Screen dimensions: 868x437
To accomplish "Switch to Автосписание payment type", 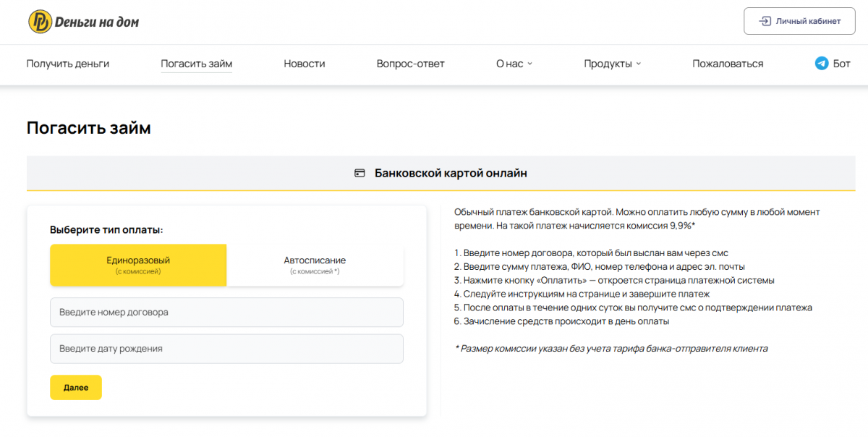I will click(315, 265).
